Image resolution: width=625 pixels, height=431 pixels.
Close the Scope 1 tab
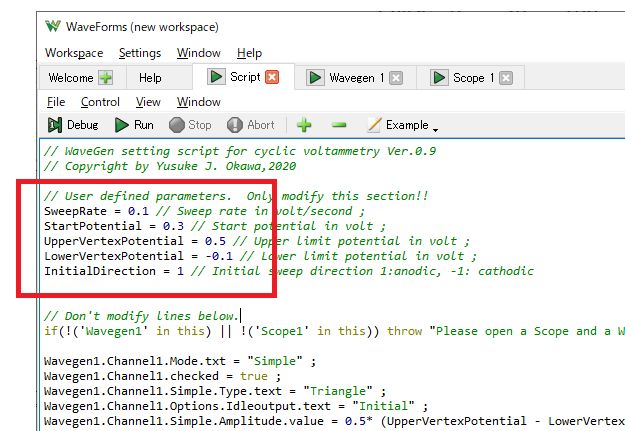(505, 78)
